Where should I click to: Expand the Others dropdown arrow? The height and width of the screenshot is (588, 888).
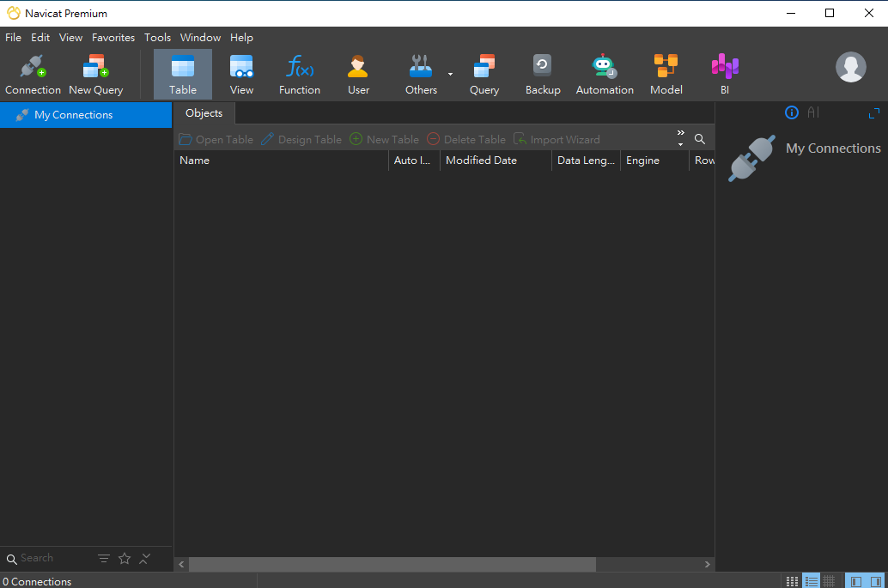[450, 75]
